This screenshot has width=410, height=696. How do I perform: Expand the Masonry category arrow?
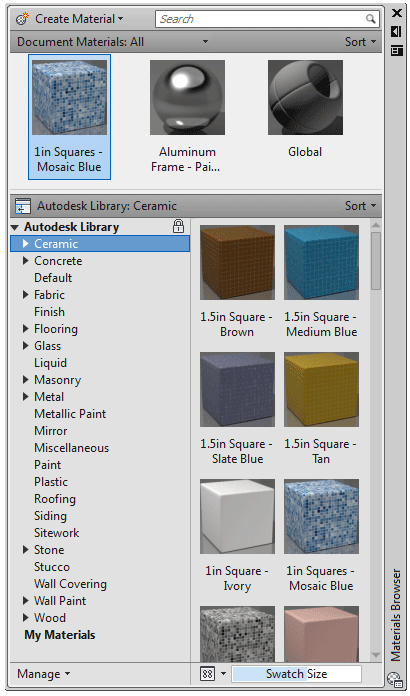click(x=26, y=380)
